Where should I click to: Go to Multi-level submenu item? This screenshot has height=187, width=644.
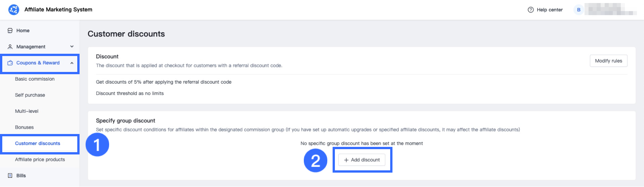[27, 111]
